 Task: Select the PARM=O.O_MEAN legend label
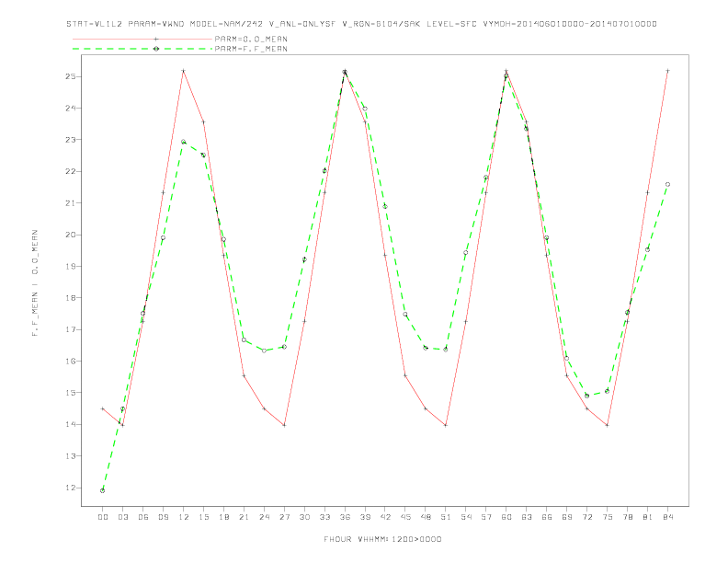pos(251,39)
